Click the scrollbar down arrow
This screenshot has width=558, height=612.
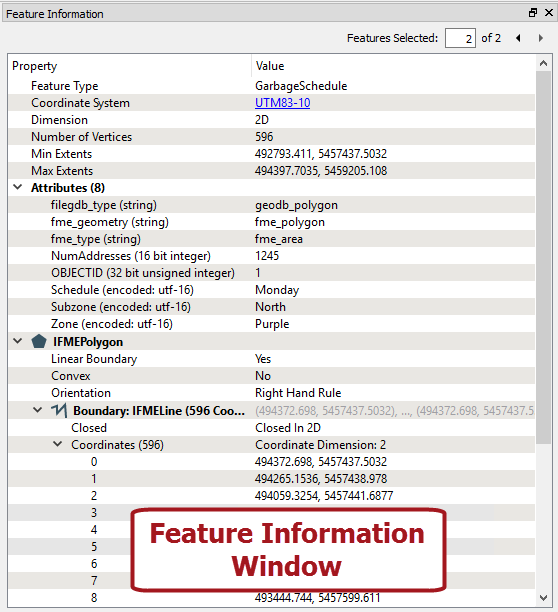click(543, 597)
